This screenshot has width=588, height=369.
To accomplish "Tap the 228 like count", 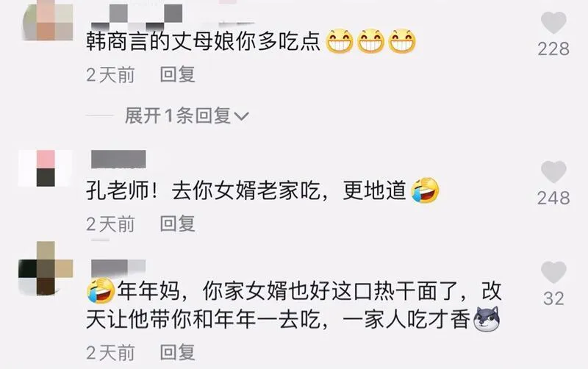I will click(553, 49).
